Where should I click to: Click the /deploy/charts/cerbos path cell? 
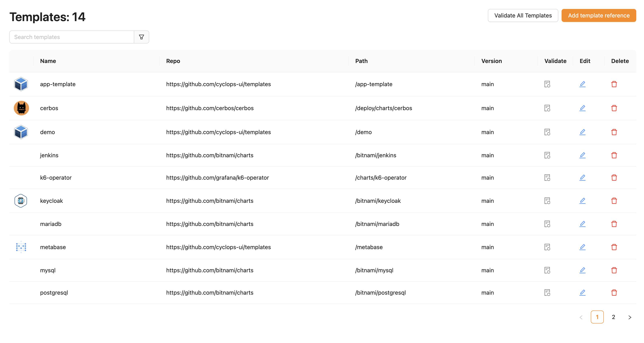coord(384,108)
